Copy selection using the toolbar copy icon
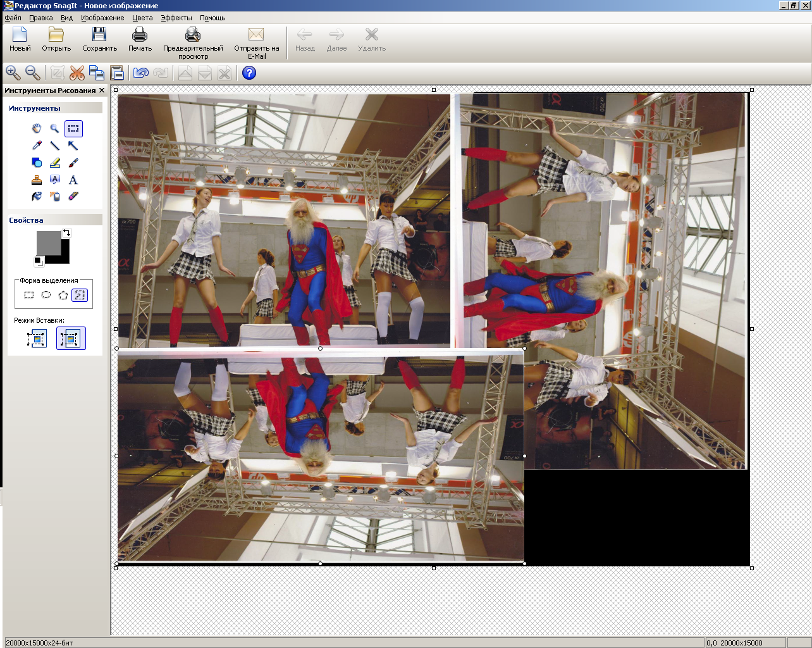 (x=97, y=73)
